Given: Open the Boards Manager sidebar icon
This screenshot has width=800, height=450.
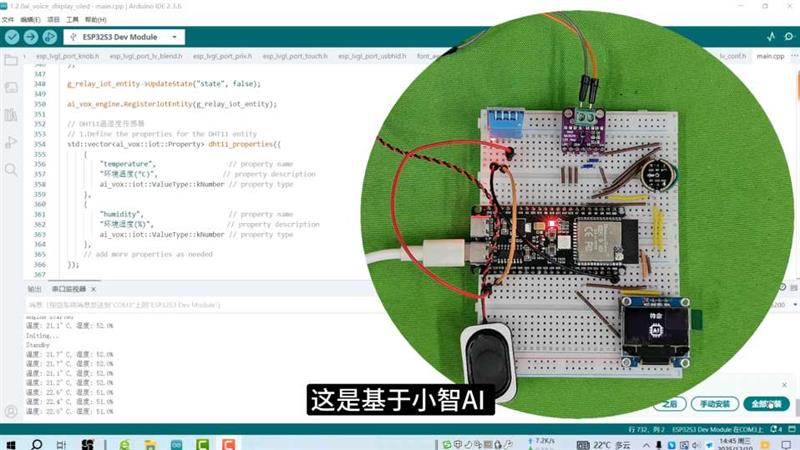Looking at the screenshot, I should tap(11, 88).
